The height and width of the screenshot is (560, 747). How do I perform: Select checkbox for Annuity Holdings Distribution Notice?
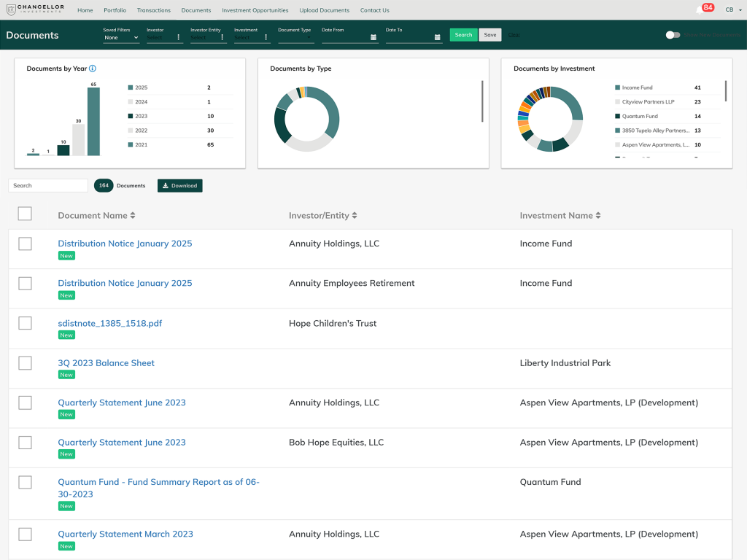point(25,244)
